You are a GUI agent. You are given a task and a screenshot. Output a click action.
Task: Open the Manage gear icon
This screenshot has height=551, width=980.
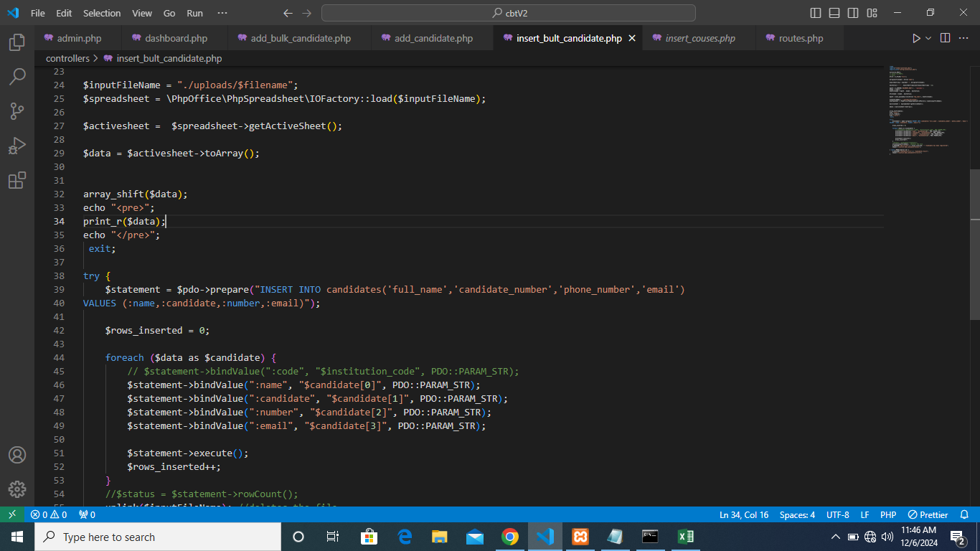17,489
